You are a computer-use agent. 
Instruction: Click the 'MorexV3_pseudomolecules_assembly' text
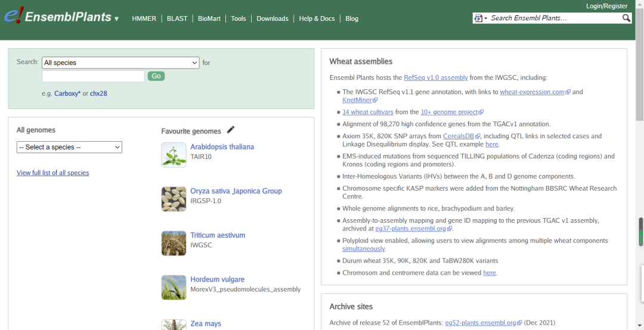(x=246, y=289)
